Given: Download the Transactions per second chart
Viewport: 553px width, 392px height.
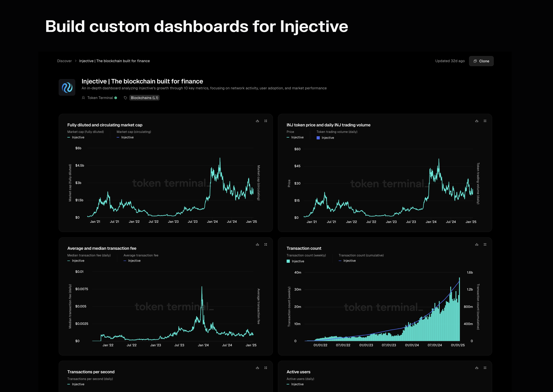Looking at the screenshot, I should click(x=257, y=368).
